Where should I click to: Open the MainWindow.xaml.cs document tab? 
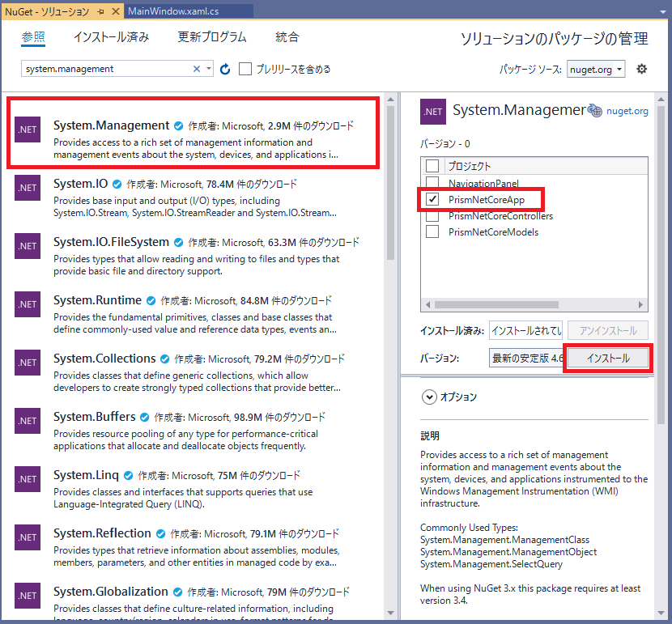coord(189,11)
